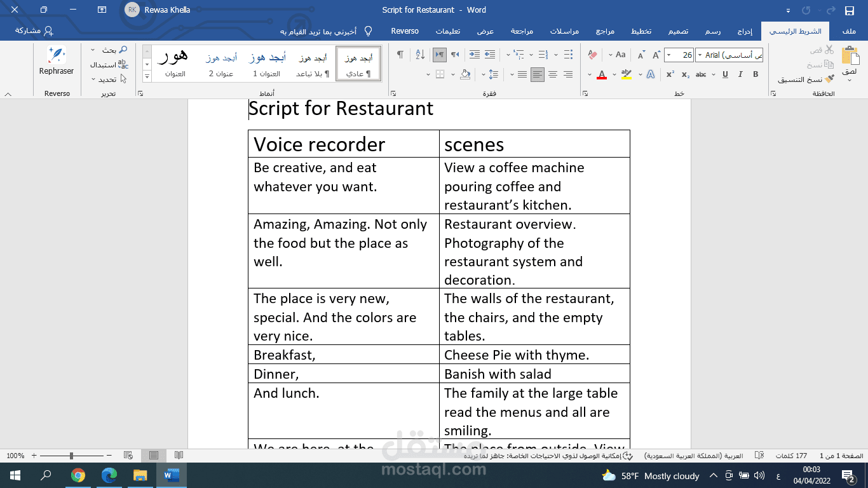Viewport: 868px width, 488px height.
Task: Open font size dropdown showing 26
Action: pos(670,55)
